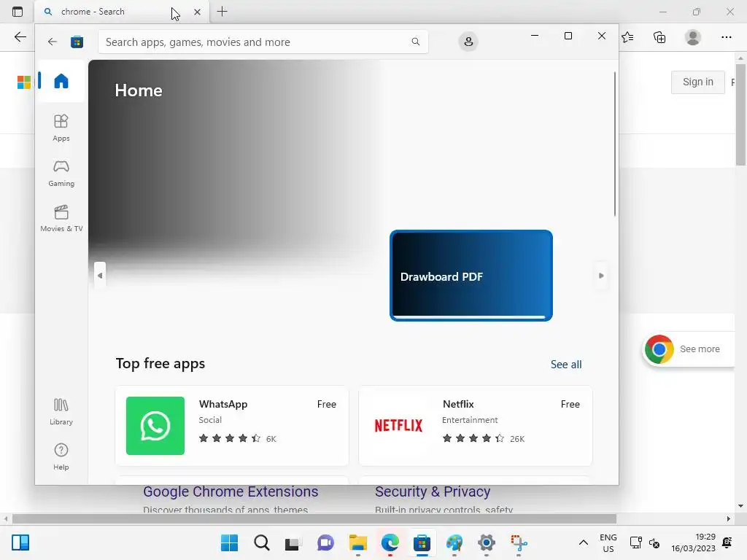Close the chrome - Search tab
This screenshot has width=747, height=560.
click(197, 12)
